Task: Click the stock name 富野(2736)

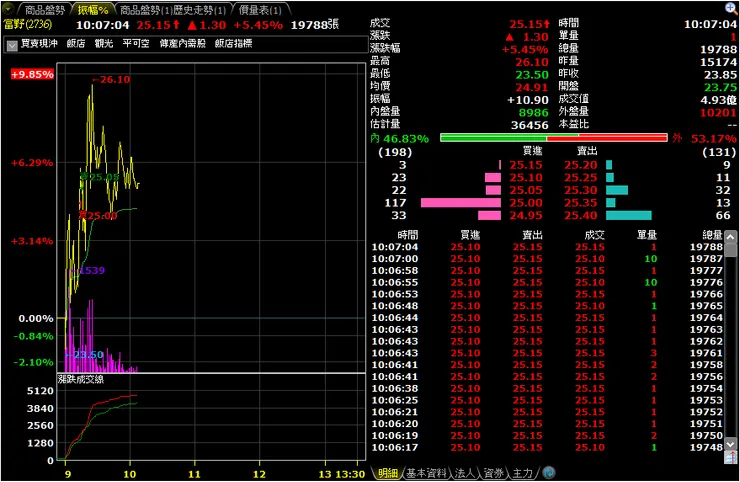Action: 28,24
